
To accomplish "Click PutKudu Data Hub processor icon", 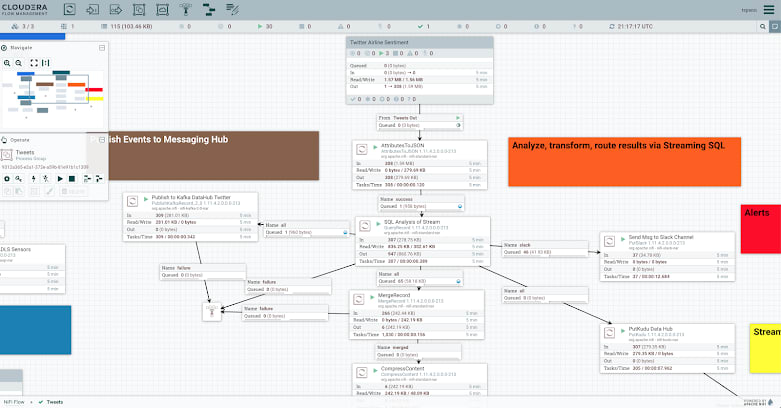I will 609,332.
